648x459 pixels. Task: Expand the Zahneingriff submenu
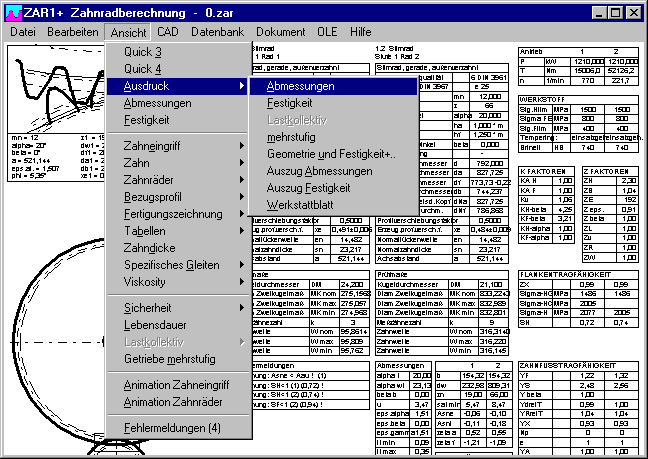tap(158, 146)
